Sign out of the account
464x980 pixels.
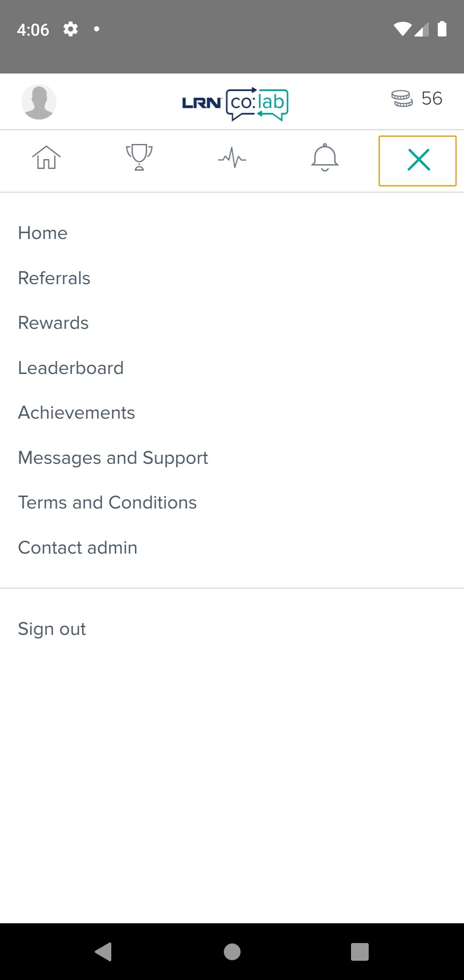click(52, 629)
